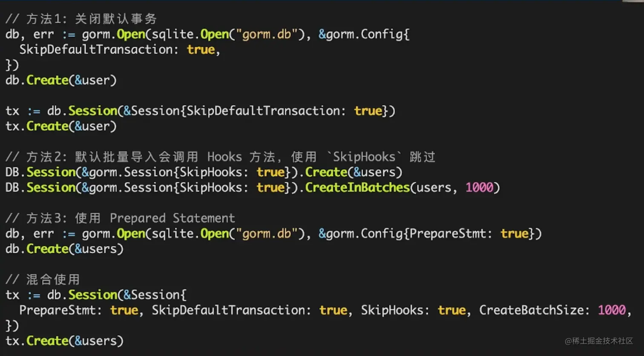Click the comment '// 方法3: 使用 Prepared Statement'

tap(120, 218)
